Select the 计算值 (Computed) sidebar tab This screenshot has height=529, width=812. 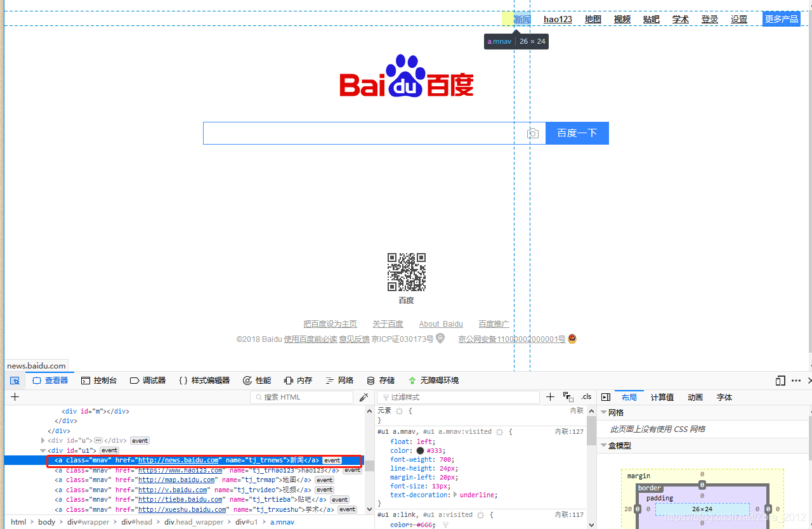(662, 397)
